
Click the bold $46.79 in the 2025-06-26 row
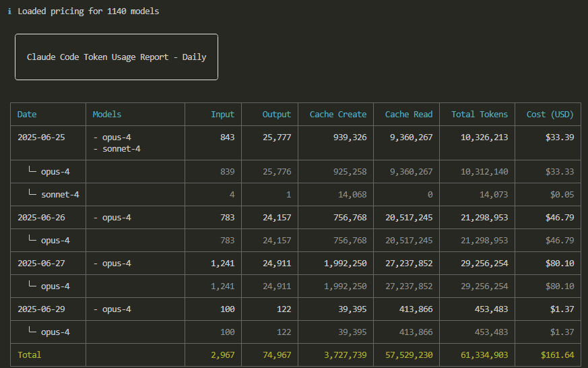[x=560, y=218]
